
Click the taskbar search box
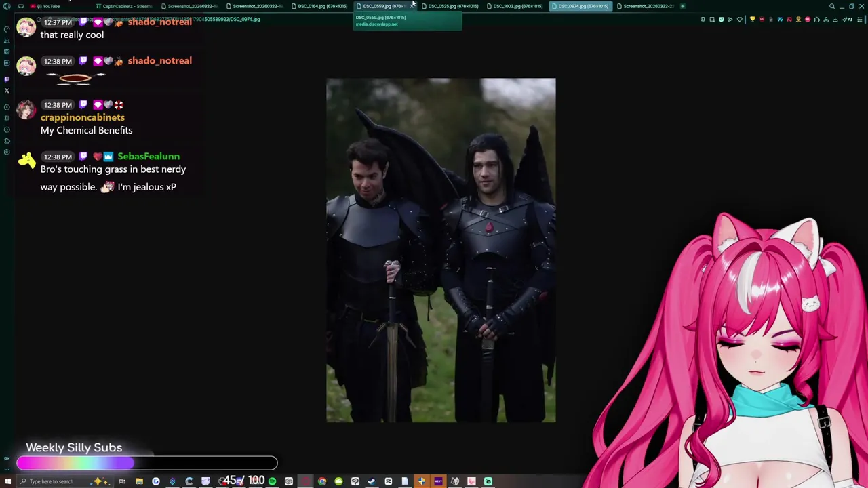(x=66, y=481)
